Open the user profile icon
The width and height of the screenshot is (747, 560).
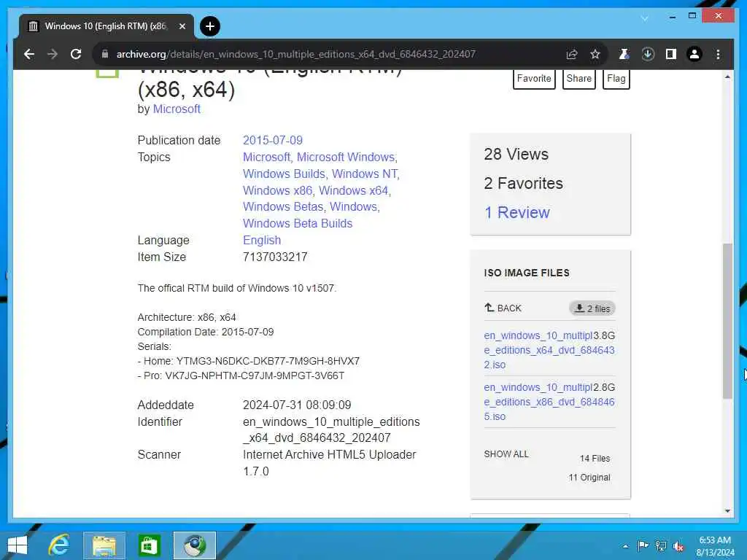pos(694,54)
